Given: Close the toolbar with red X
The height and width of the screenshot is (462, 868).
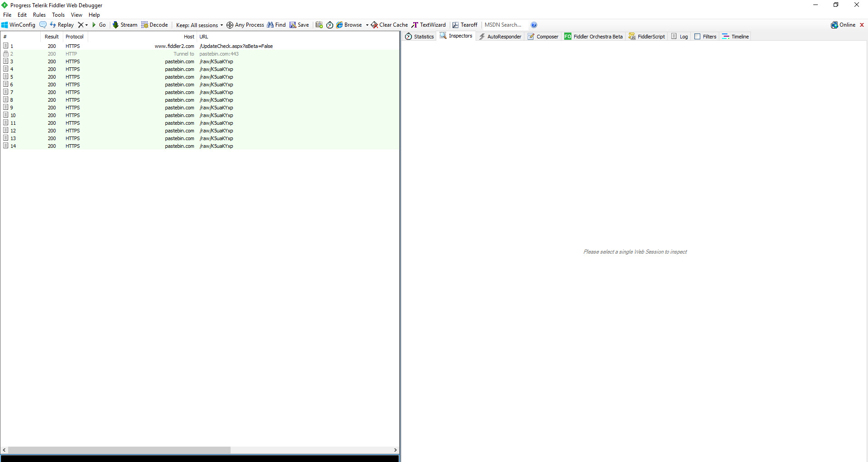Looking at the screenshot, I should [862, 25].
